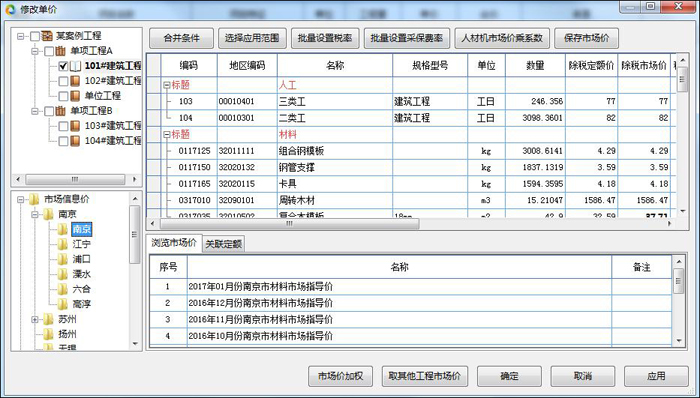Select 2016年11月份南京市材料市场指导价 row

[410, 320]
